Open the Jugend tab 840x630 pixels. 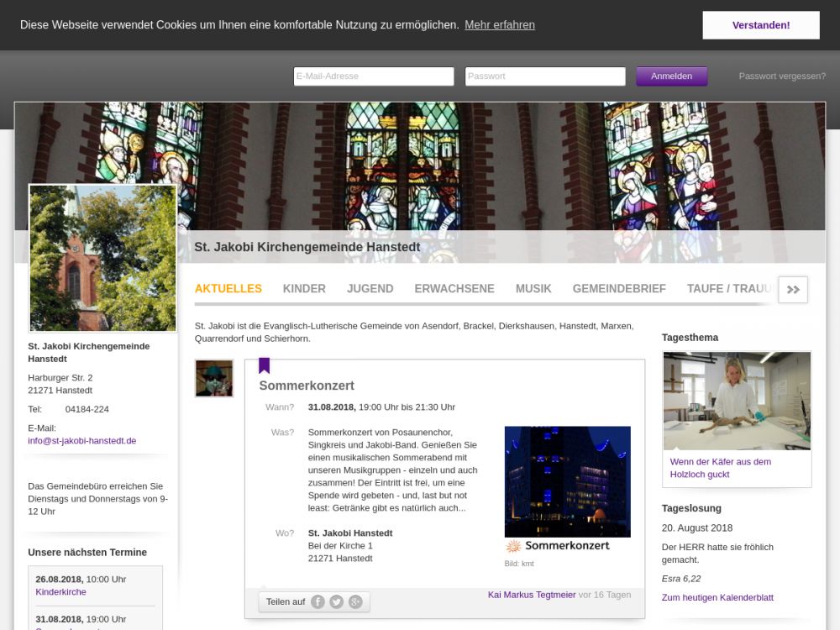[370, 288]
